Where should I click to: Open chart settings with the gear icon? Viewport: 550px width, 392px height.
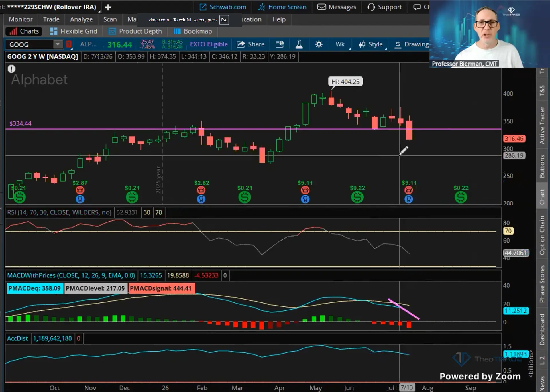319,44
